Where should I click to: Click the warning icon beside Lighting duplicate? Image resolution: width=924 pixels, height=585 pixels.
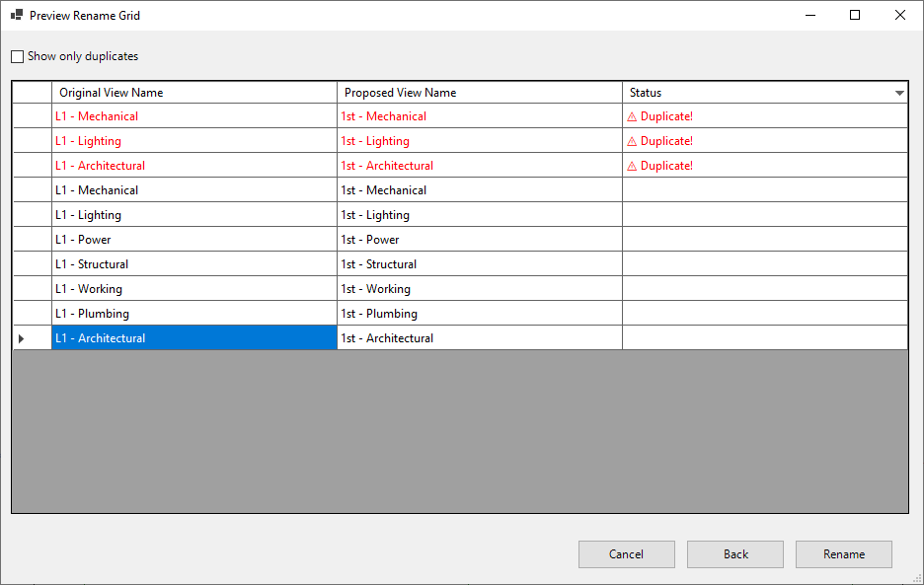click(x=633, y=141)
